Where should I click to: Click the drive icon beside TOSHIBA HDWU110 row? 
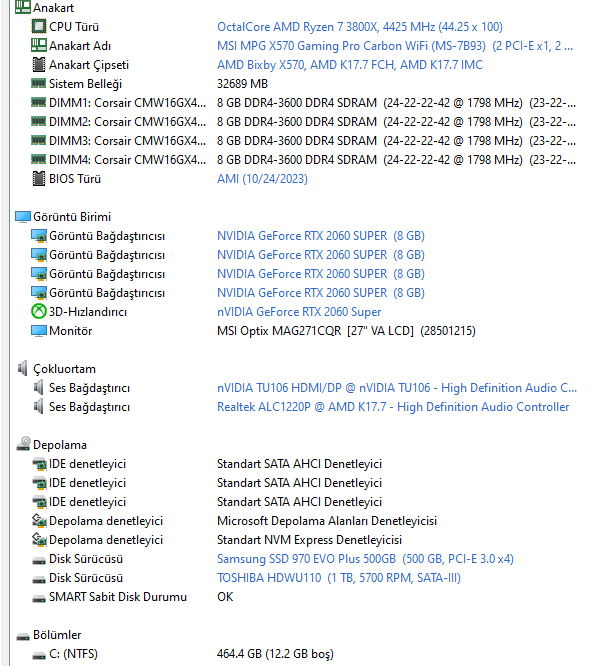pos(39,579)
